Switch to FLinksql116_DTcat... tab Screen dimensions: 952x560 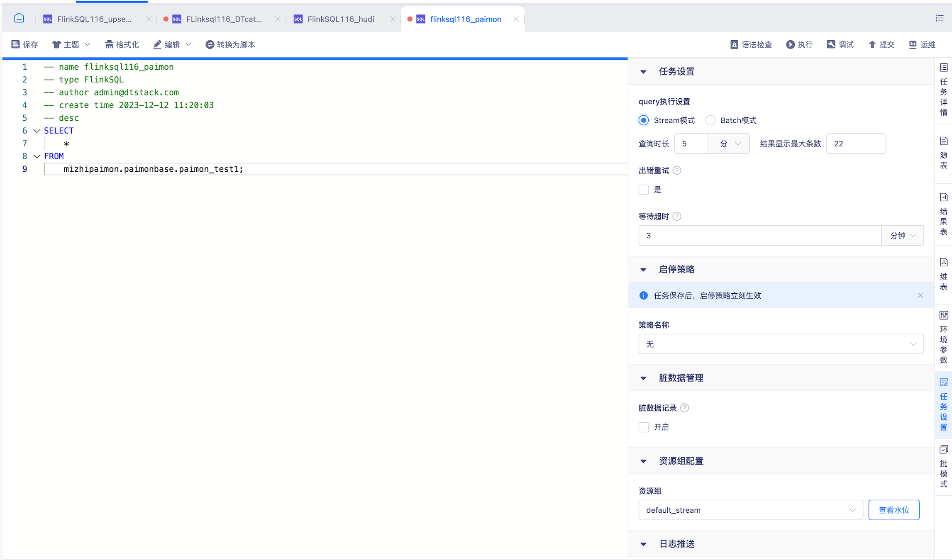point(224,19)
